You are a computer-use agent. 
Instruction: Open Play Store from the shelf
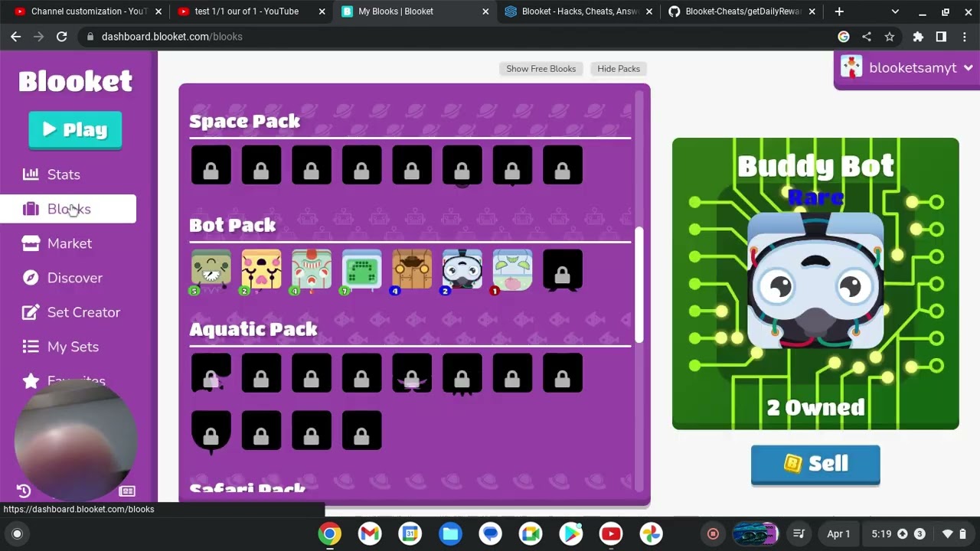pyautogui.click(x=571, y=533)
